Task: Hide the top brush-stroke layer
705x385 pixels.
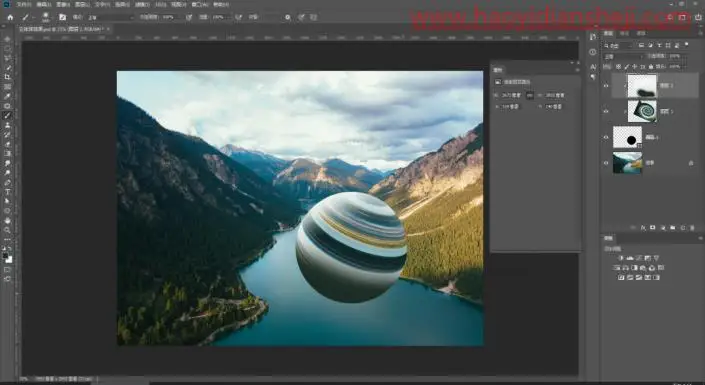Action: coord(606,85)
